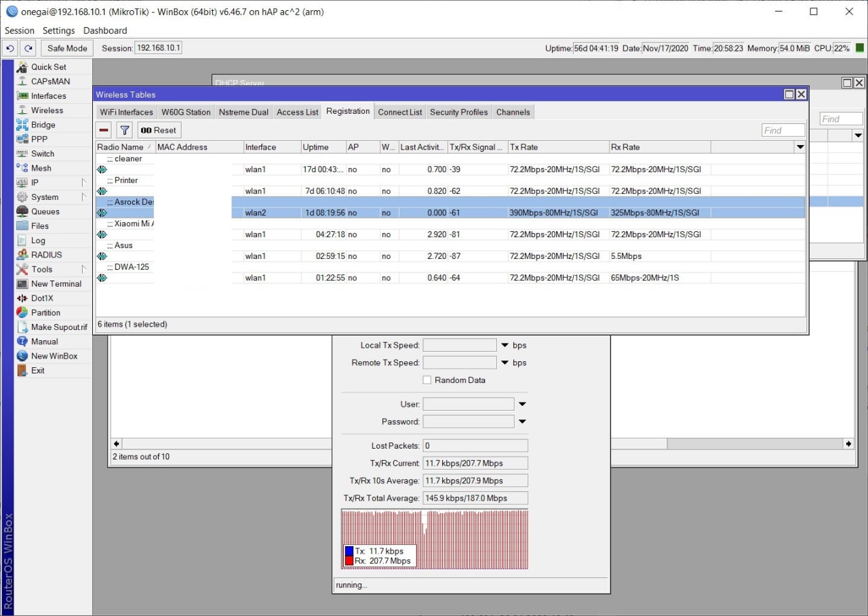The width and height of the screenshot is (868, 616).
Task: Open Switch menu
Action: point(54,153)
